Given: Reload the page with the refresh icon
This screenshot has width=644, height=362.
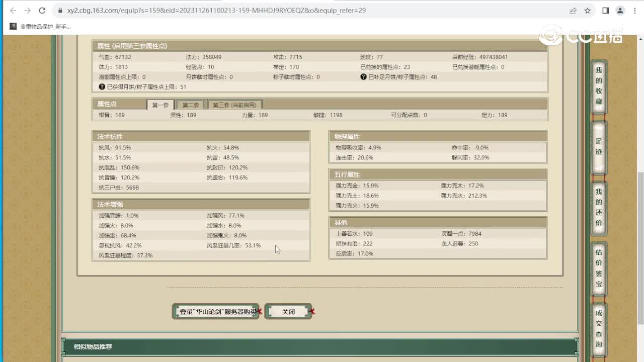Looking at the screenshot, I should tap(42, 10).
